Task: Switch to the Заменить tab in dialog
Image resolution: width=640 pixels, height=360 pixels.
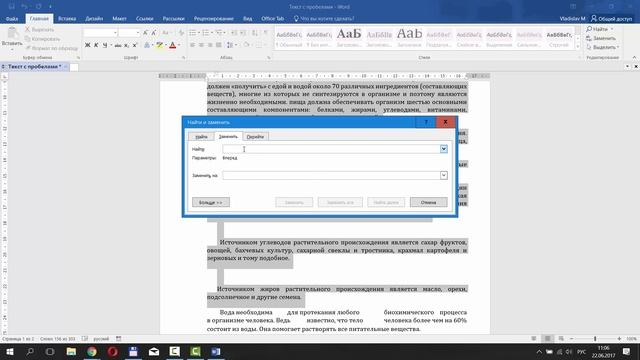Action: point(228,136)
